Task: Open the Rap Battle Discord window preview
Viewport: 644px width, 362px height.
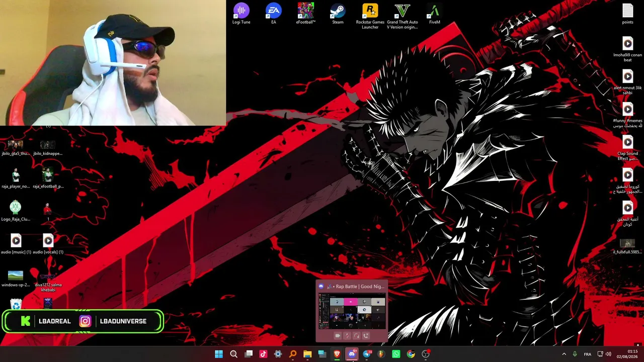Action: tap(352, 312)
